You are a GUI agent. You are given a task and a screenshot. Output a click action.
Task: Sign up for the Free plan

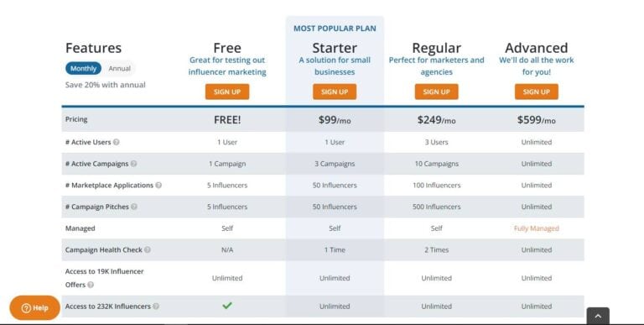pos(227,92)
